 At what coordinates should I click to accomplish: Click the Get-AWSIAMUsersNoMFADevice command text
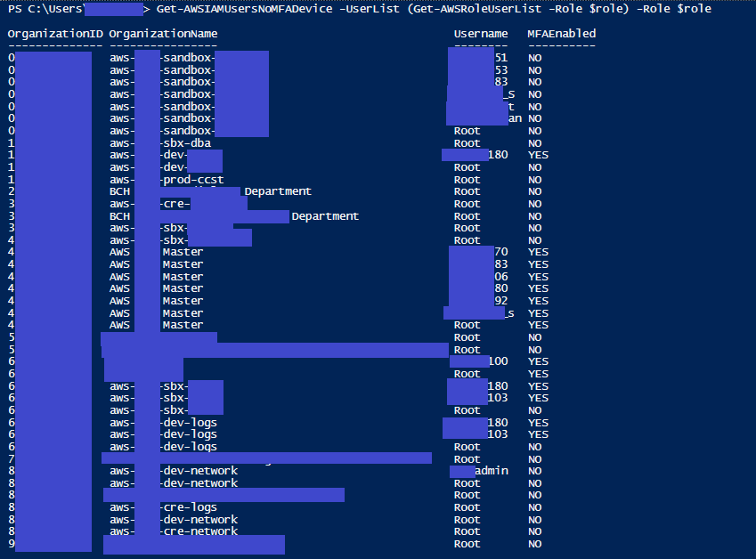pyautogui.click(x=240, y=8)
